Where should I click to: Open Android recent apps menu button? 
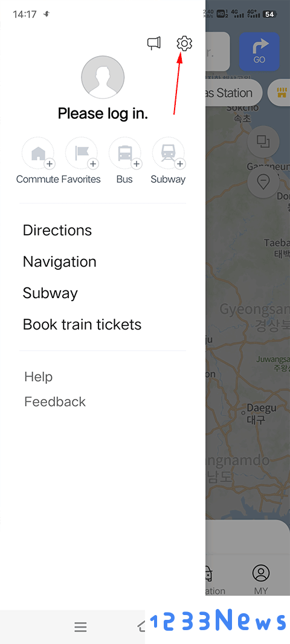point(80,626)
